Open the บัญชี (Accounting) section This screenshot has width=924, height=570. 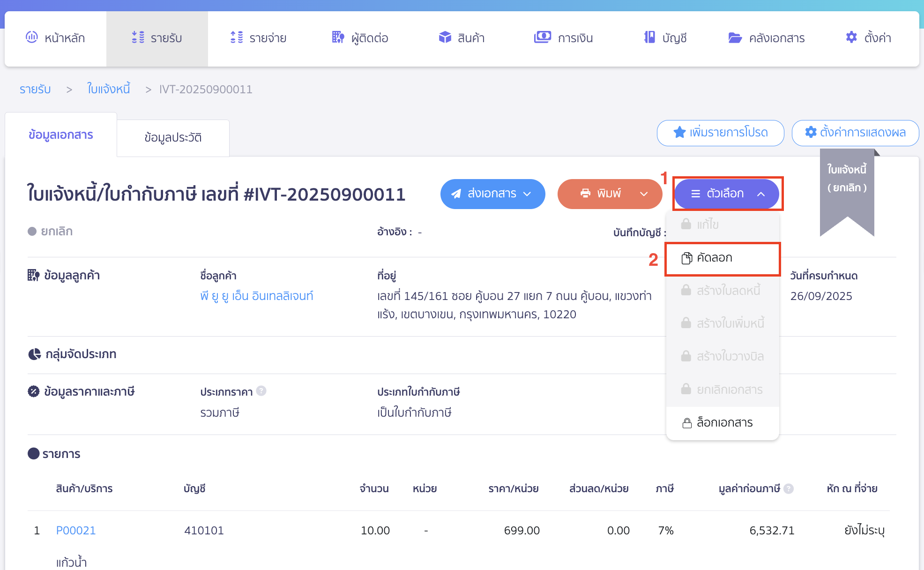click(665, 38)
